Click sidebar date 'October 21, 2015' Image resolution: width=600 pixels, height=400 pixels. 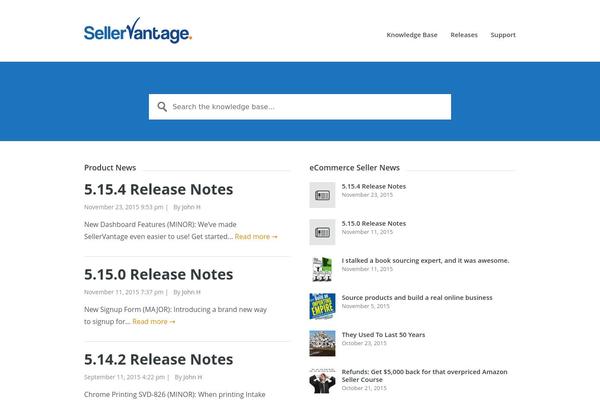364,388
